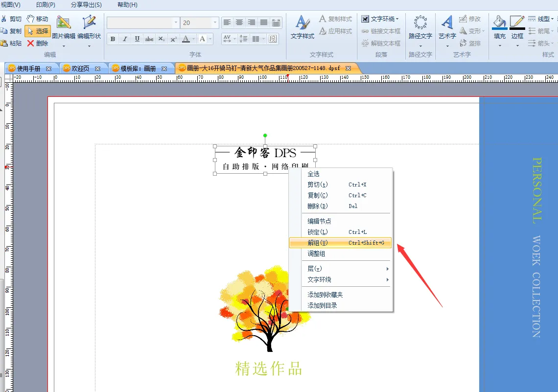Click the font color A swatch
This screenshot has width=558, height=392.
186,39
